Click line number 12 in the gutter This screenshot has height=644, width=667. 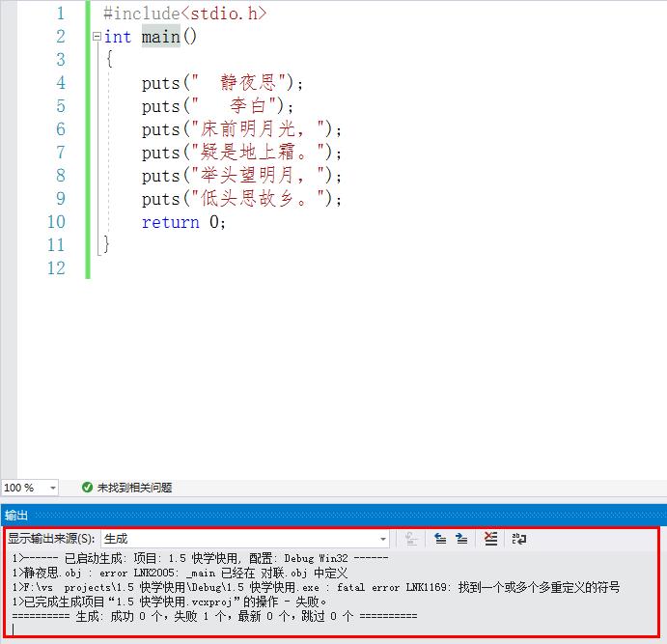point(56,268)
